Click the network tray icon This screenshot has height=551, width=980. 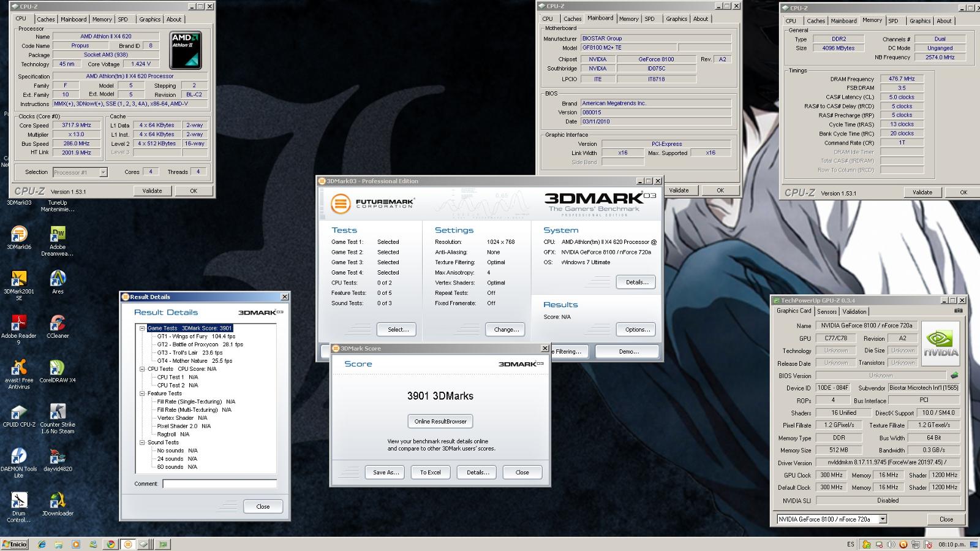[916, 544]
